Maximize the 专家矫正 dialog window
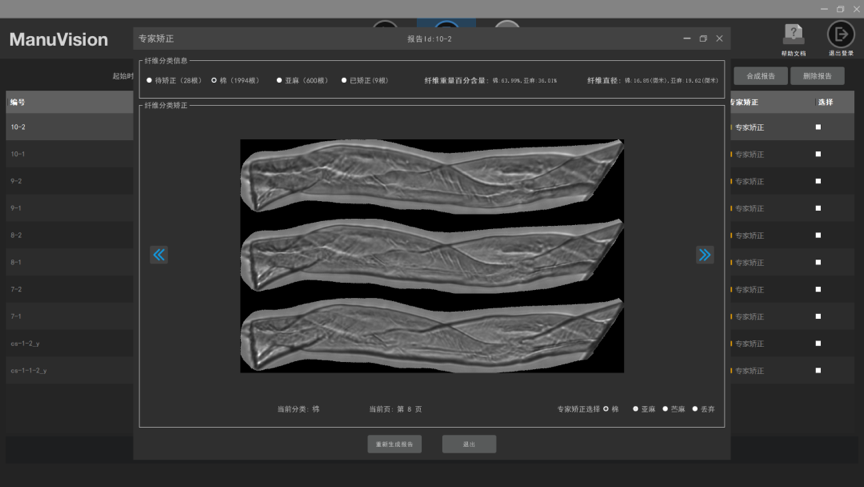The height and width of the screenshot is (487, 864). (x=703, y=39)
